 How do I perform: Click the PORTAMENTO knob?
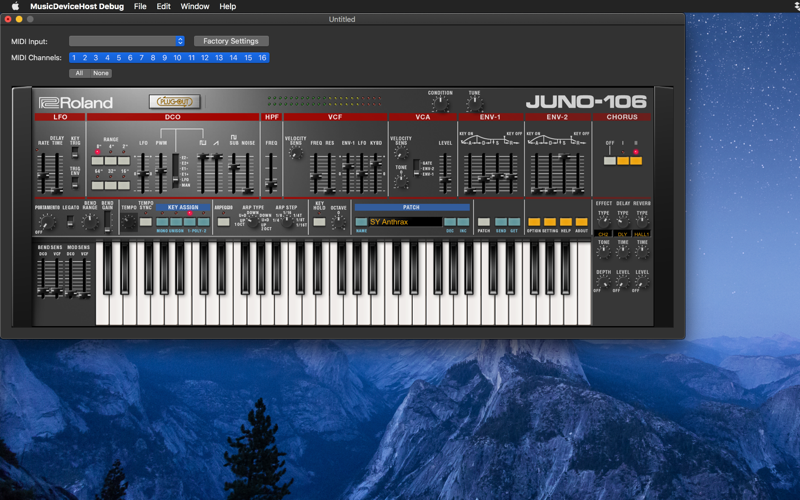point(47,222)
